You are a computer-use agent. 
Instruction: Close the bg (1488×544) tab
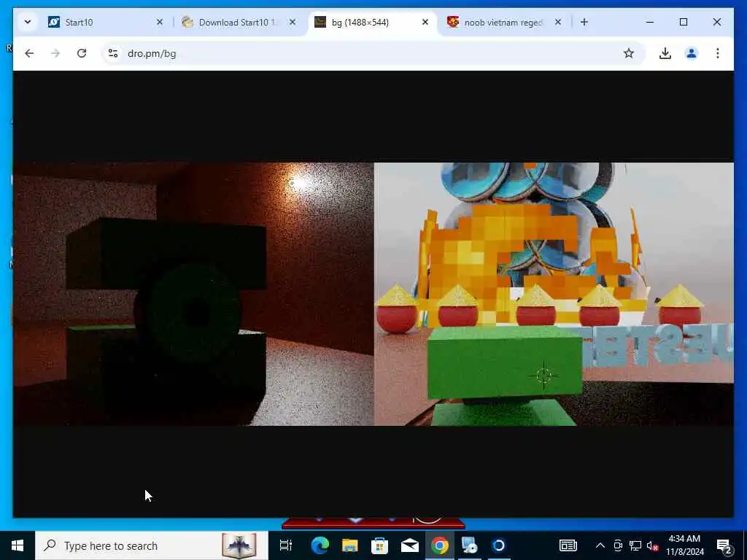[x=425, y=22]
